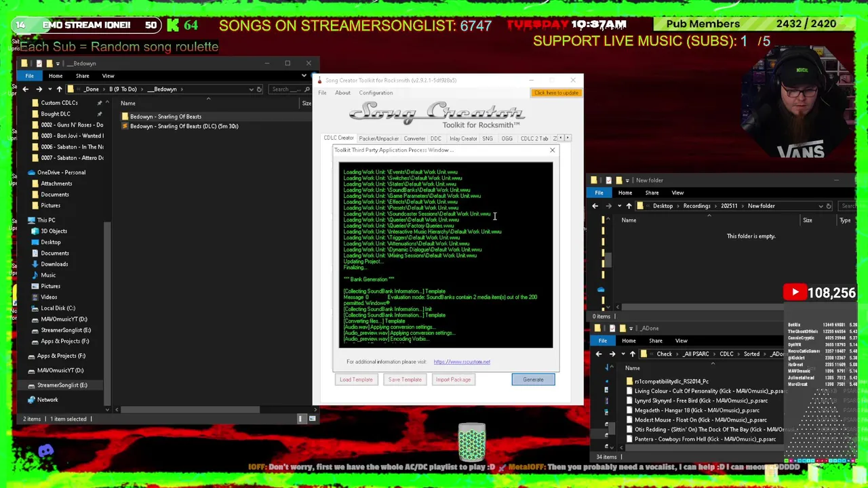868x488 pixels.
Task: Go up one level in New folder window
Action: tap(629, 206)
